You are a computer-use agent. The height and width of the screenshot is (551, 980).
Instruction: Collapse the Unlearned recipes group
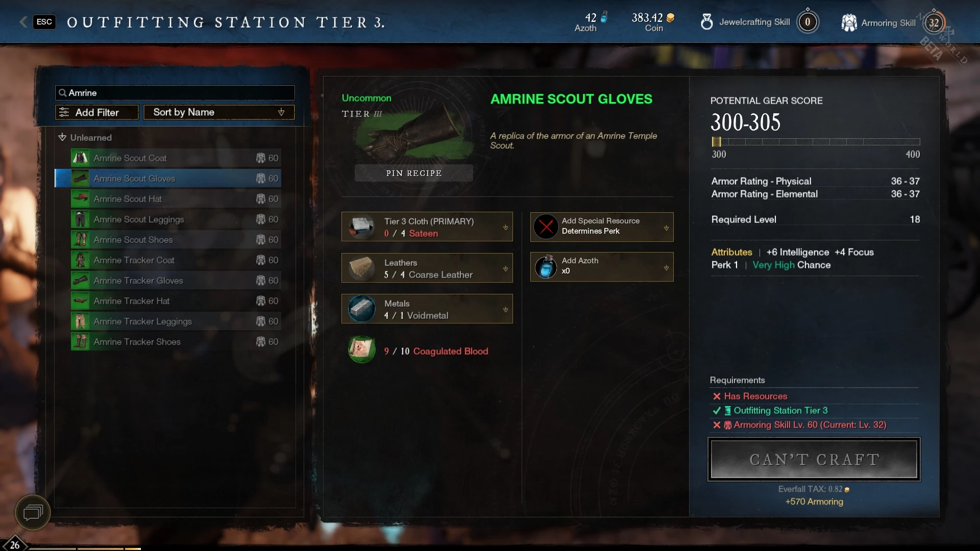(62, 137)
